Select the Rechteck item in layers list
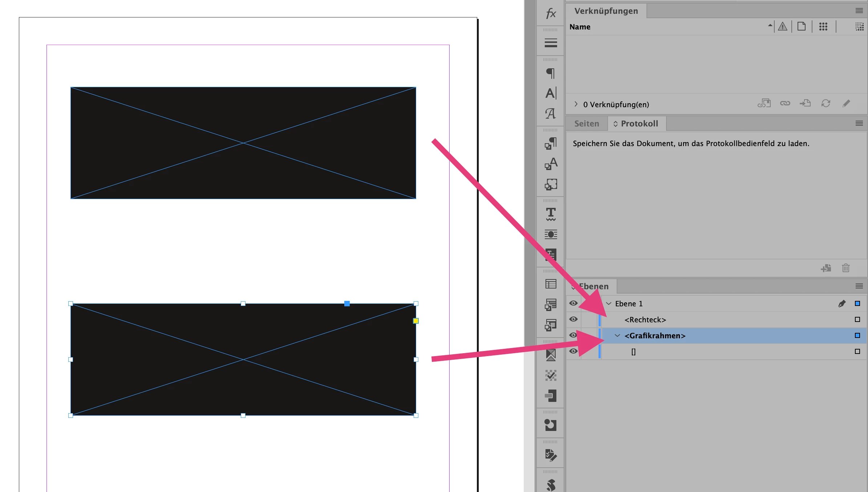Viewport: 868px width, 492px height. [645, 320]
